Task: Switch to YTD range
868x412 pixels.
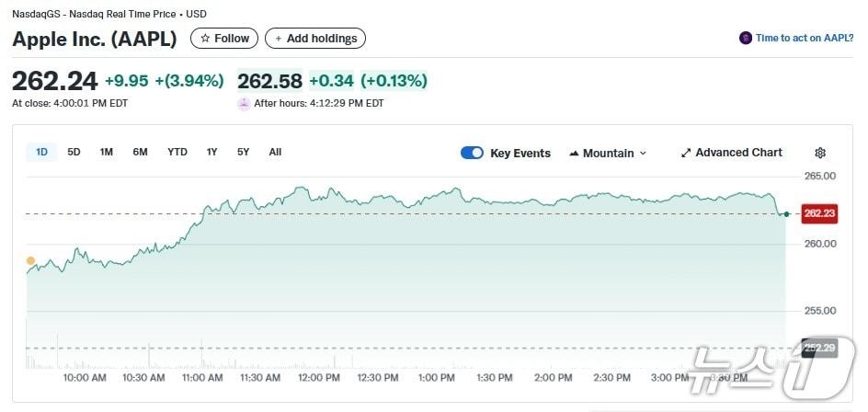Action: [177, 152]
